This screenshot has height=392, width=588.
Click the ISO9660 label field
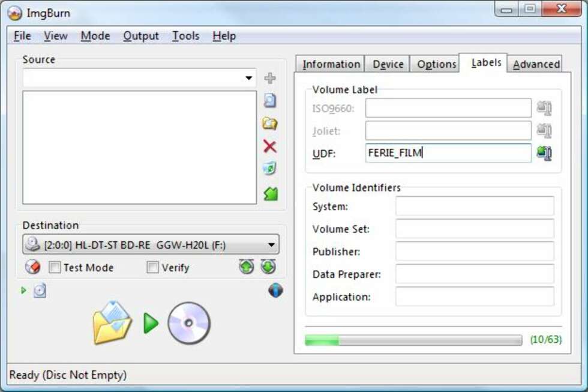click(x=448, y=108)
